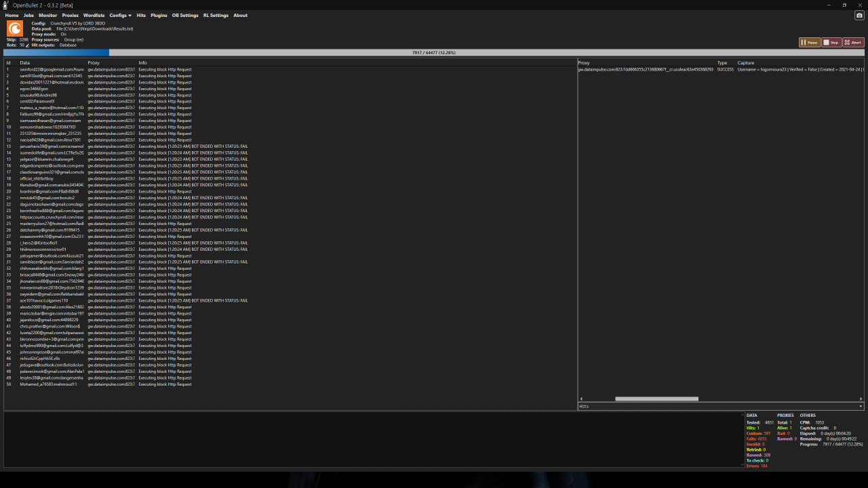This screenshot has width=868, height=488.
Task: Open RL Settings
Action: pos(216,15)
